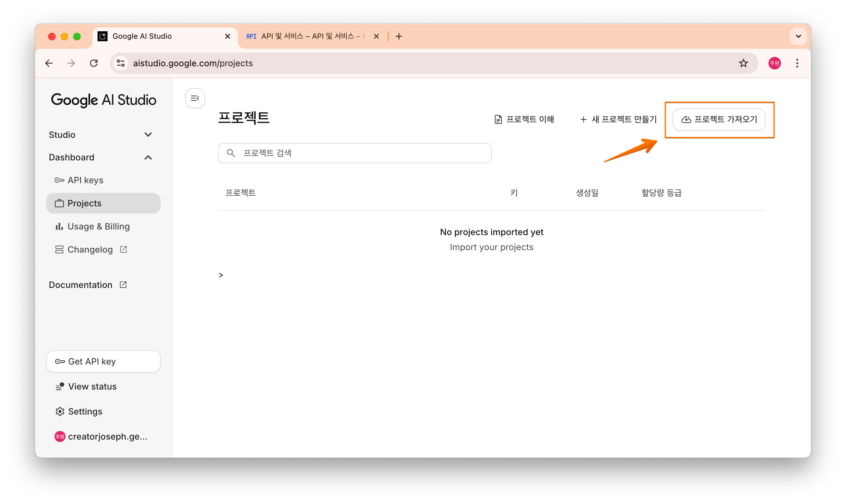
Task: Expand the small arrow below the projects table
Action: 221,275
